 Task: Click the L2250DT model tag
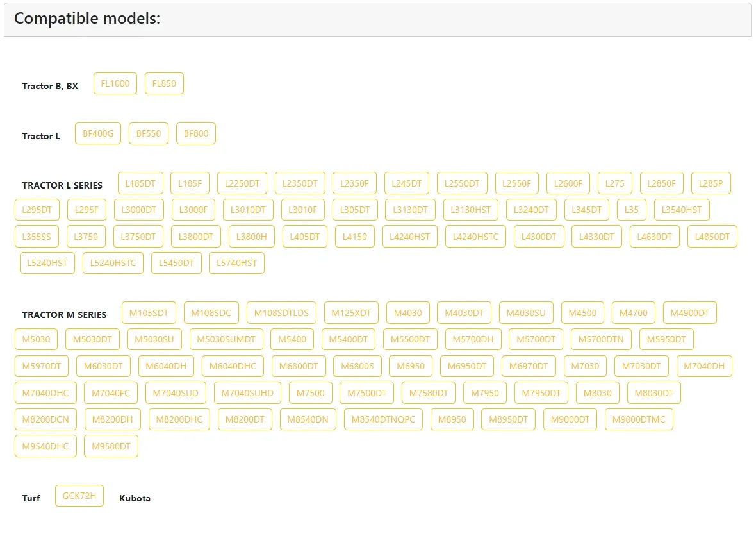[242, 183]
